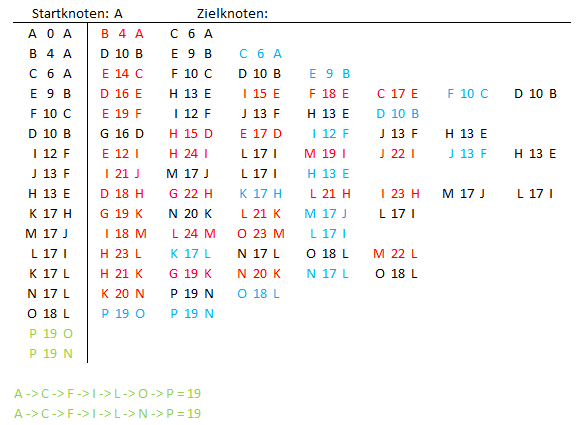This screenshot has width=584, height=425.
Task: Click the blue 'C 6 A' entry
Action: tap(260, 54)
